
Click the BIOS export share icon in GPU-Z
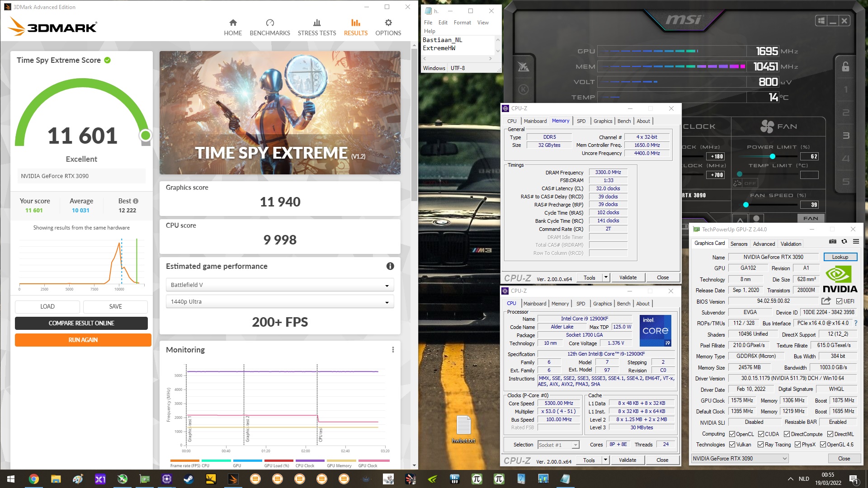point(826,301)
